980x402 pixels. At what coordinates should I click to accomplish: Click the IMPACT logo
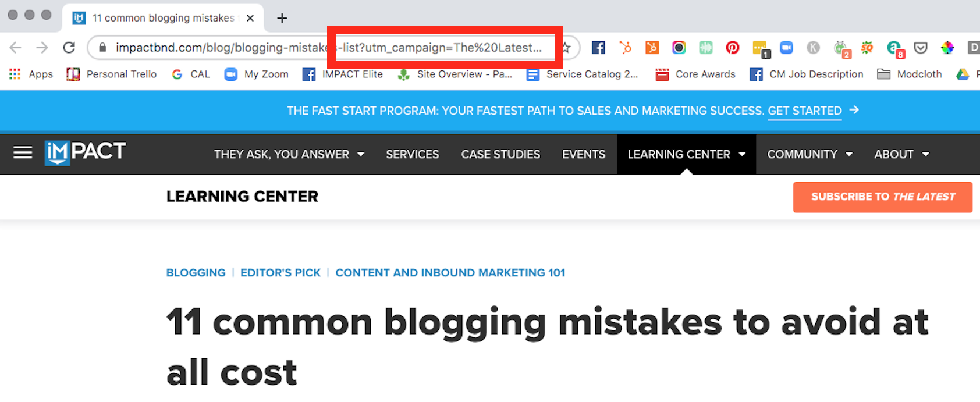click(x=86, y=153)
